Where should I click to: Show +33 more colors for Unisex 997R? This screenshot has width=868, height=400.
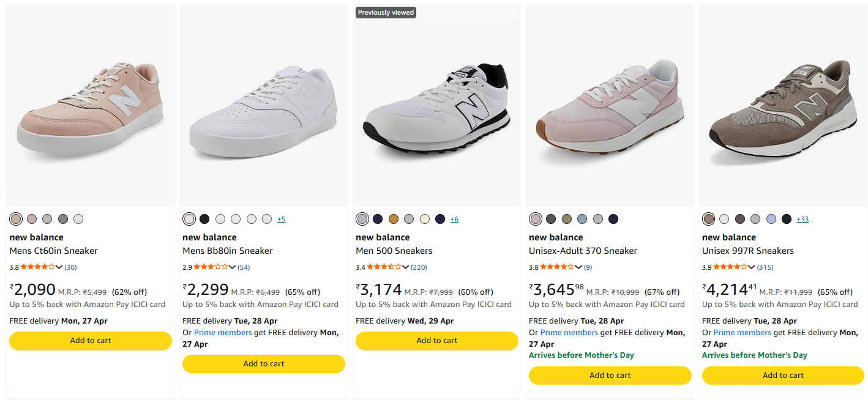[x=803, y=220]
